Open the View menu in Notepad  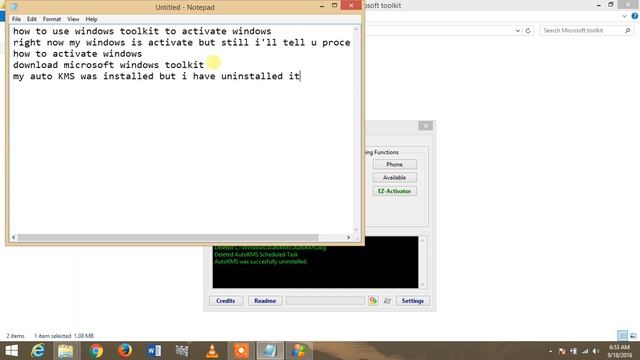point(73,19)
